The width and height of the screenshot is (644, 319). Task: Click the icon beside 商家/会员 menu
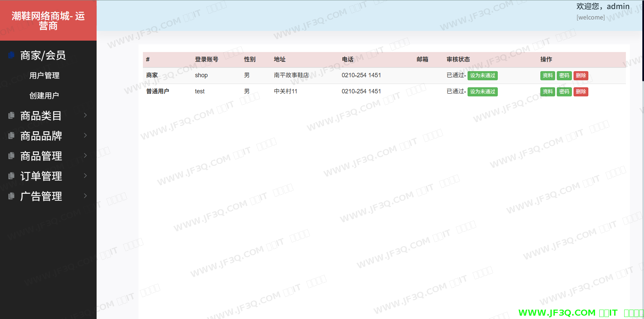pyautogui.click(x=11, y=55)
